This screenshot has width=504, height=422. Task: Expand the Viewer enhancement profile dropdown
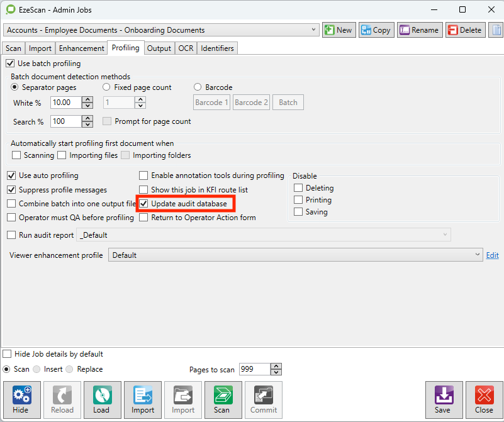478,255
